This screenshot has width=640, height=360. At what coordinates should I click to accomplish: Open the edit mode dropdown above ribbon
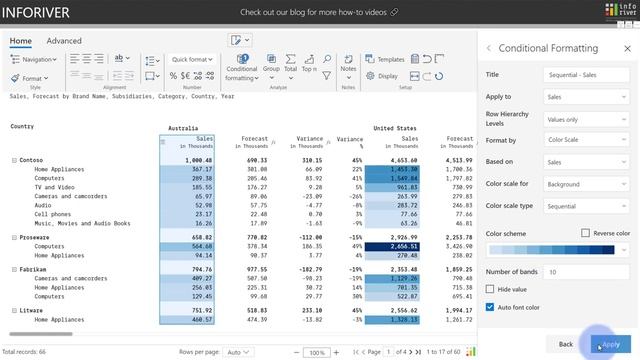pos(240,40)
